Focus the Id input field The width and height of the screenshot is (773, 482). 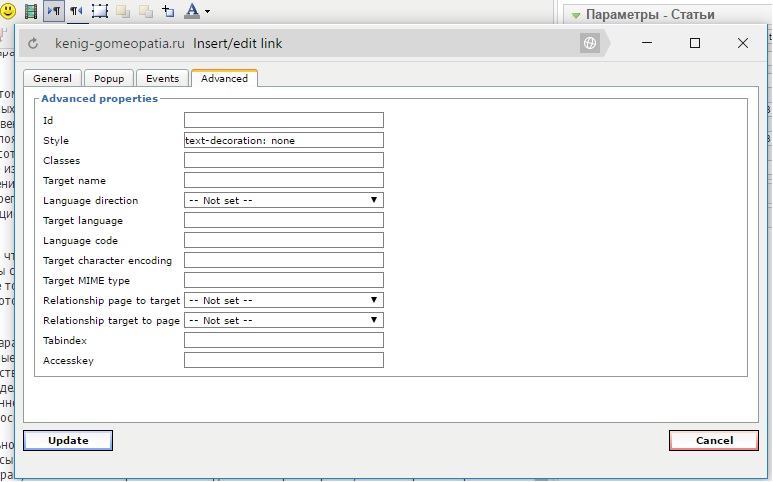click(x=283, y=120)
